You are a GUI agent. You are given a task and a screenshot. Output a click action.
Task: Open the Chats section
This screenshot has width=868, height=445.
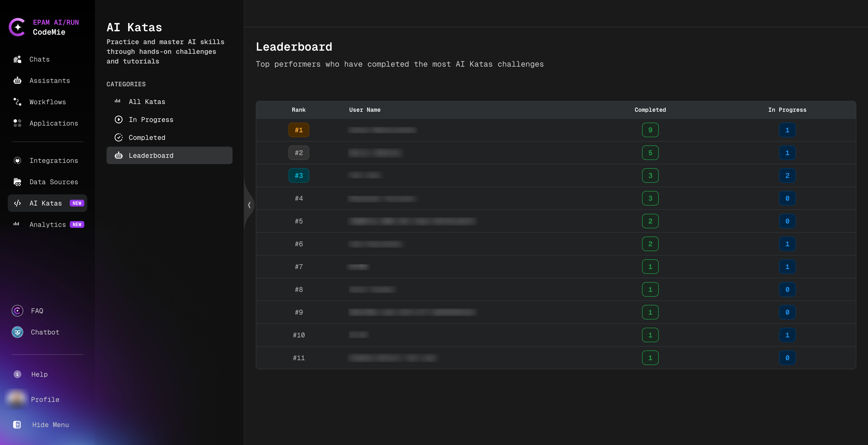click(39, 59)
